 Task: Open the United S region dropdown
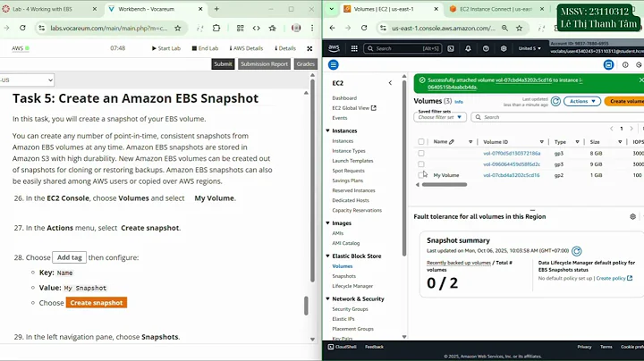[529, 48]
